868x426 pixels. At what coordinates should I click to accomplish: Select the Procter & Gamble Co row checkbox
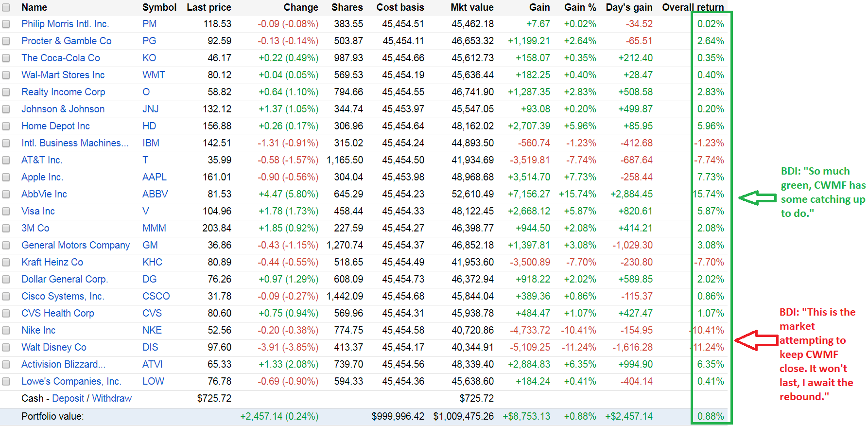(x=6, y=41)
